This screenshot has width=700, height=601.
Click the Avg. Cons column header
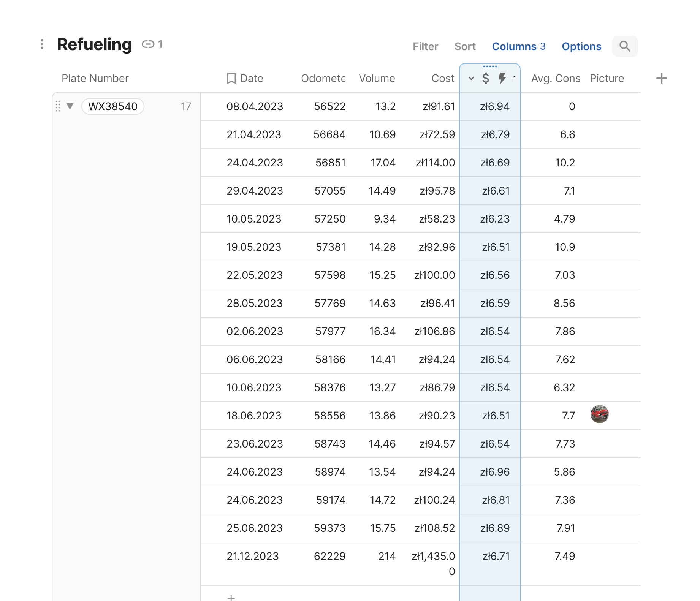[x=555, y=79]
